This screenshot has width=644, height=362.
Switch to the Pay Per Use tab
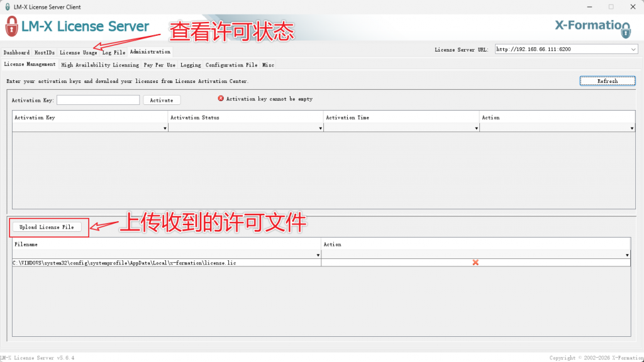point(159,65)
